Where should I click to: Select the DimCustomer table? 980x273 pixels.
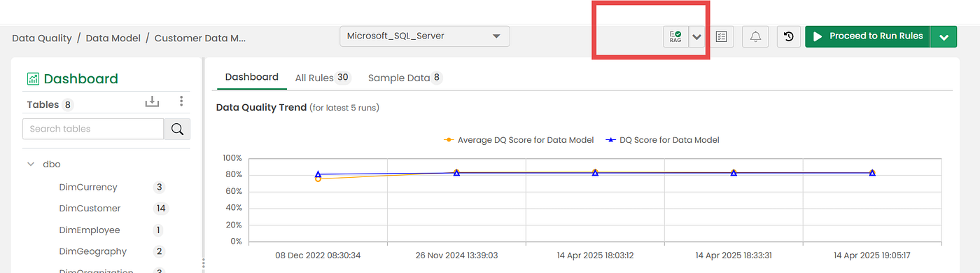pyautogui.click(x=90, y=208)
